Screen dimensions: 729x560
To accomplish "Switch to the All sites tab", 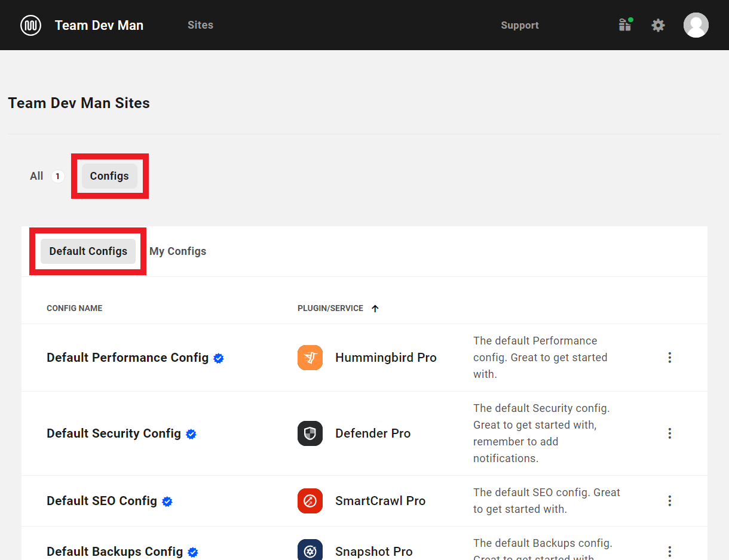I will (36, 176).
